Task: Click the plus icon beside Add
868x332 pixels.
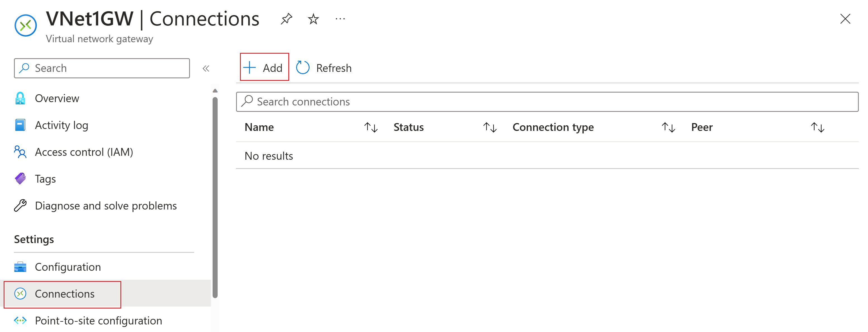Action: (249, 67)
